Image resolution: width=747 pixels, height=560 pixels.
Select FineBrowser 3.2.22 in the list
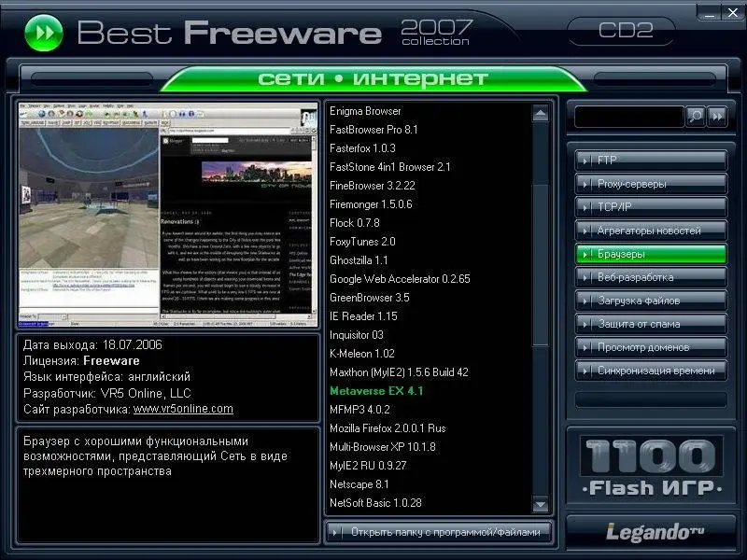coord(372,185)
